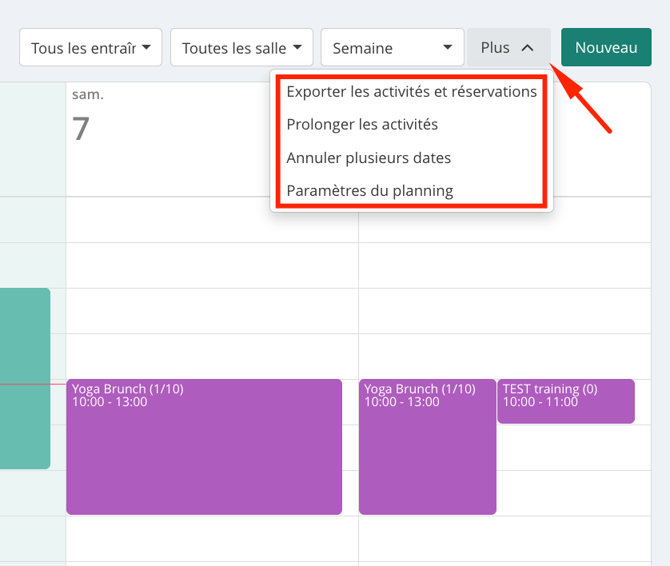
Task: Open the 'Tous les entraîneurs' trainer filter dropdown
Action: point(91,47)
